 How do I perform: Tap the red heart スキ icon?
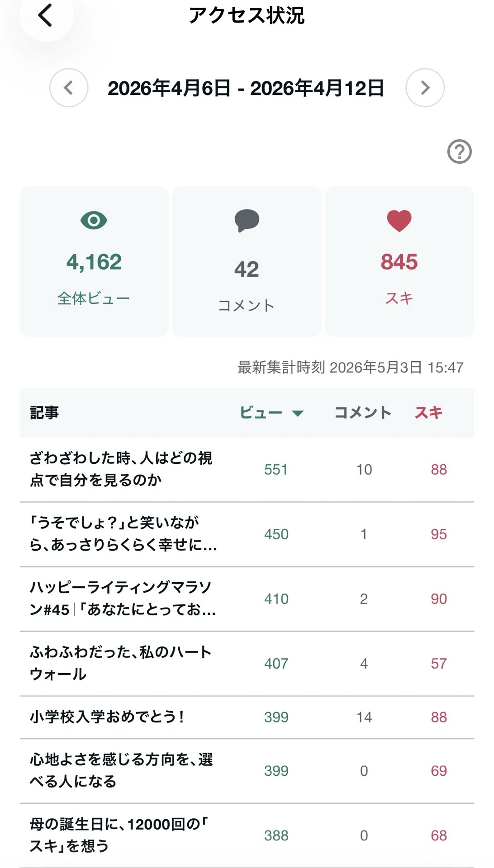click(399, 221)
